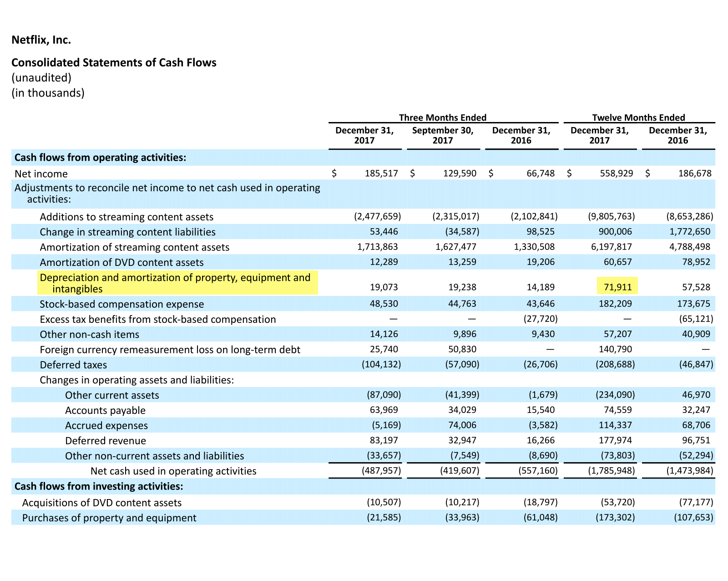The image size is (728, 581).
Task: Click 'Accounts payable' row label
Action: 105,410
